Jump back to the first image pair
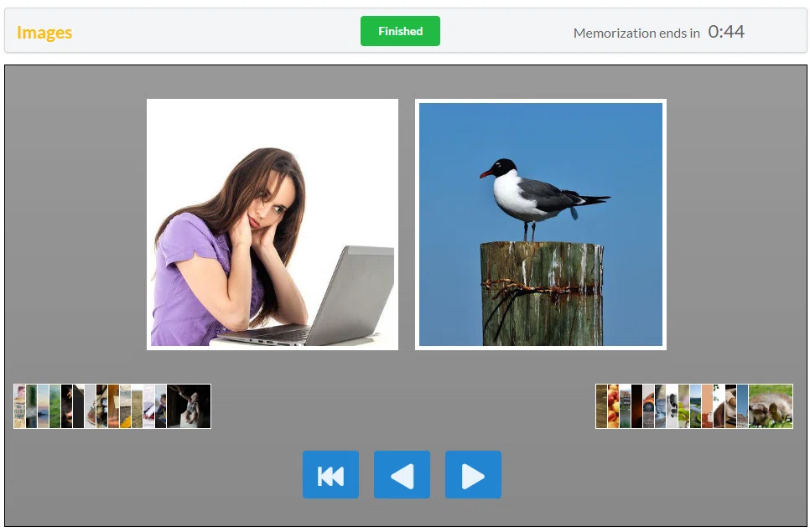 point(330,474)
